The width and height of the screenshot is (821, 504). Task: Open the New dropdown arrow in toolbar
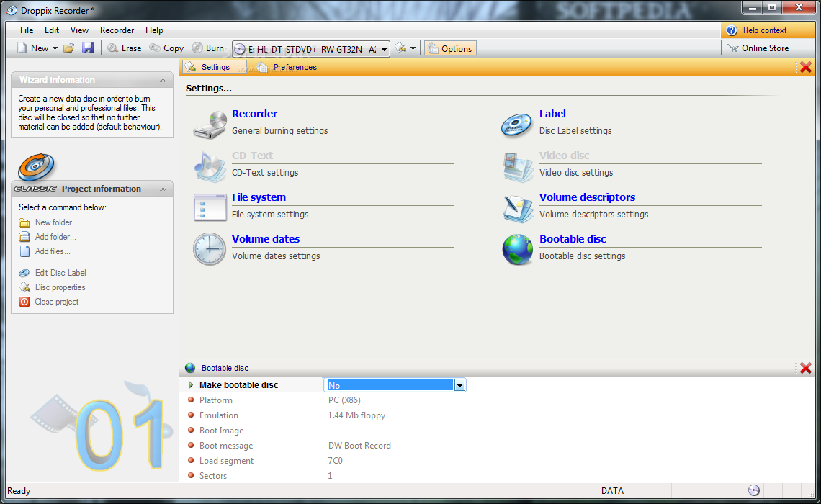point(55,48)
